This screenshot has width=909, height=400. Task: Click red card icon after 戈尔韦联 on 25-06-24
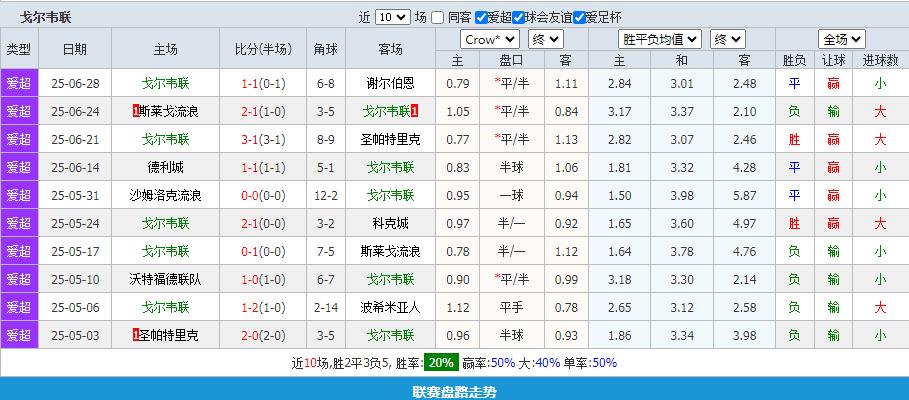(414, 111)
